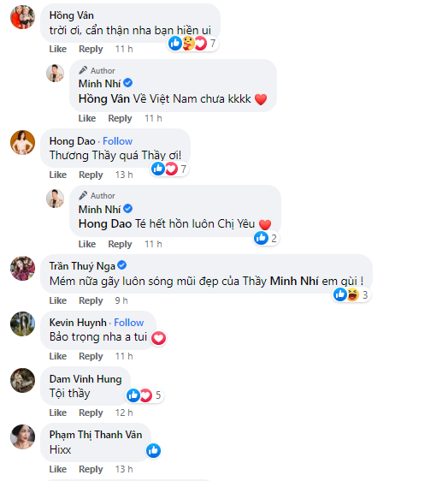Click the like reaction on Phạm Thị Thanh Vân's comment
Image resolution: width=448 pixels, height=481 pixels.
(x=153, y=450)
